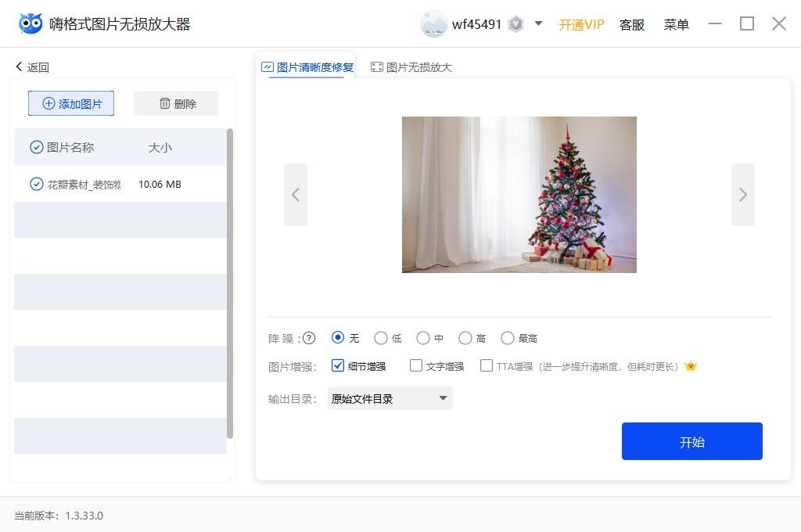Click the file list vertical scrollbar

tap(230, 284)
